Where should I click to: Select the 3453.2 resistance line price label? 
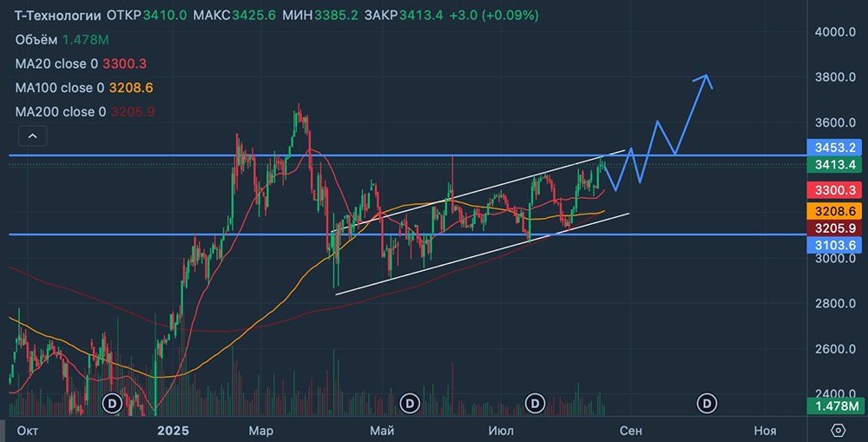point(834,148)
